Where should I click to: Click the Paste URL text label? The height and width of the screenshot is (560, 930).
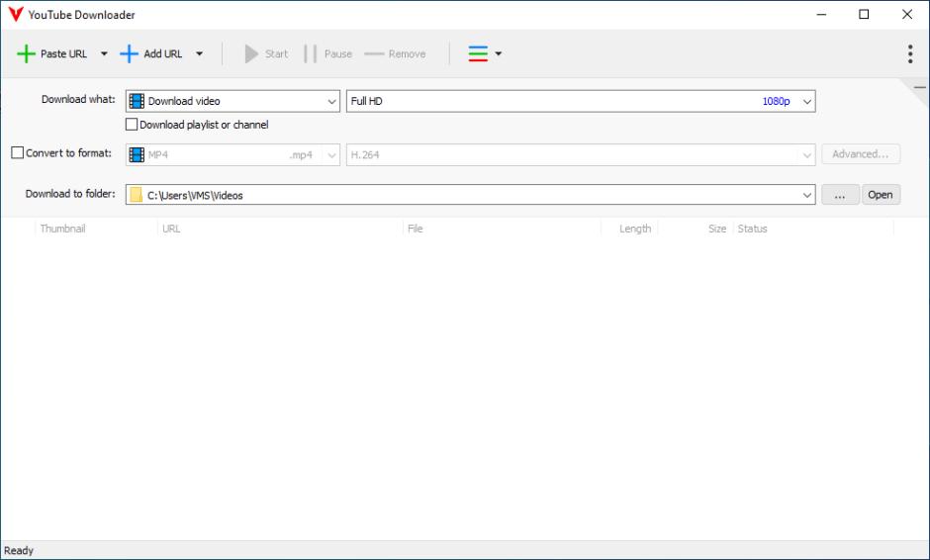(x=63, y=54)
